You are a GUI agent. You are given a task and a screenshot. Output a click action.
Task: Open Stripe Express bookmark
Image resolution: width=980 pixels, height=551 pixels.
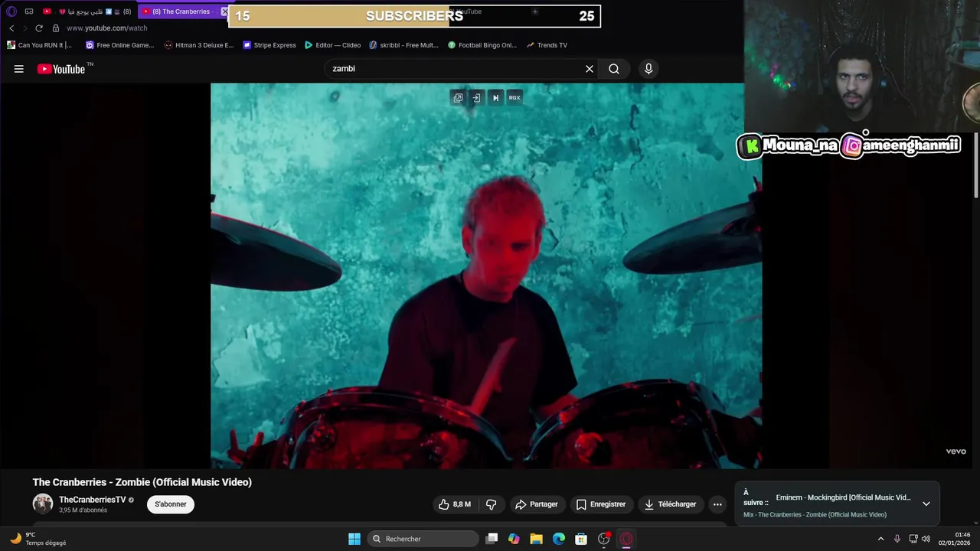(x=269, y=45)
